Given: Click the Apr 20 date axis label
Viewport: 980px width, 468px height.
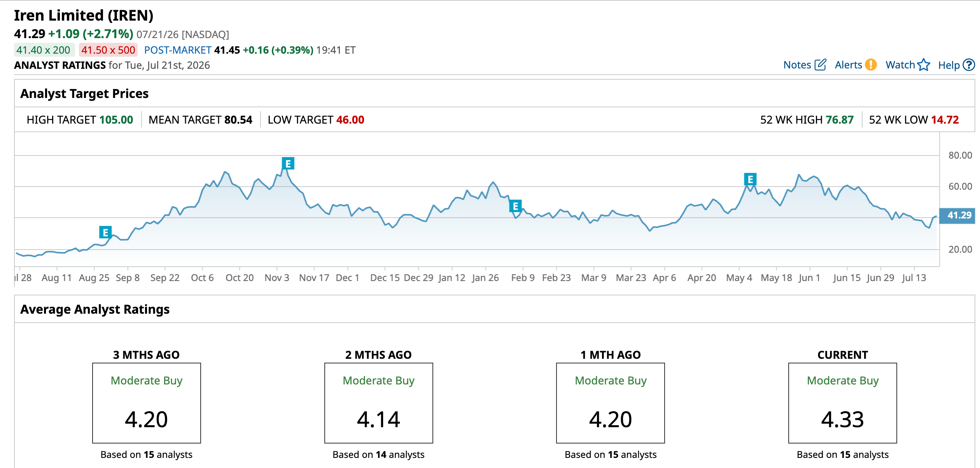Looking at the screenshot, I should tap(702, 278).
